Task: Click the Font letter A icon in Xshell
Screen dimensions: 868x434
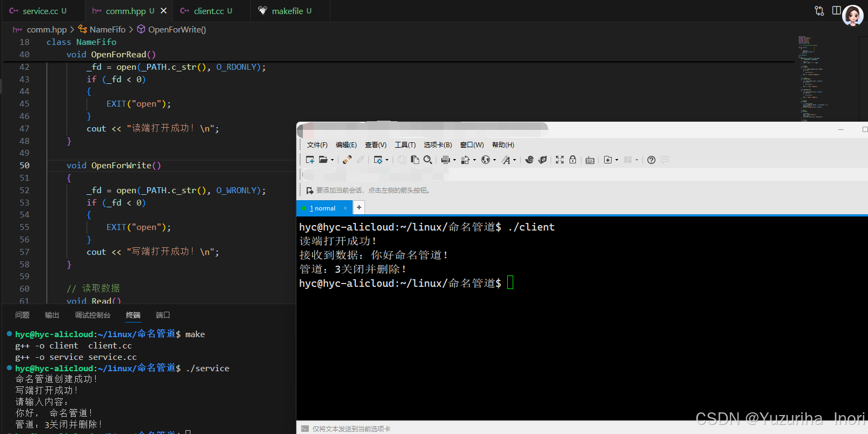Action: (x=506, y=160)
